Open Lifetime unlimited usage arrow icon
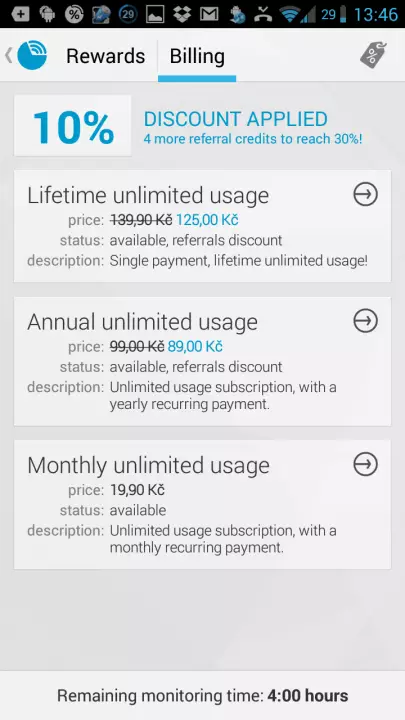The image size is (405, 720). tap(366, 195)
